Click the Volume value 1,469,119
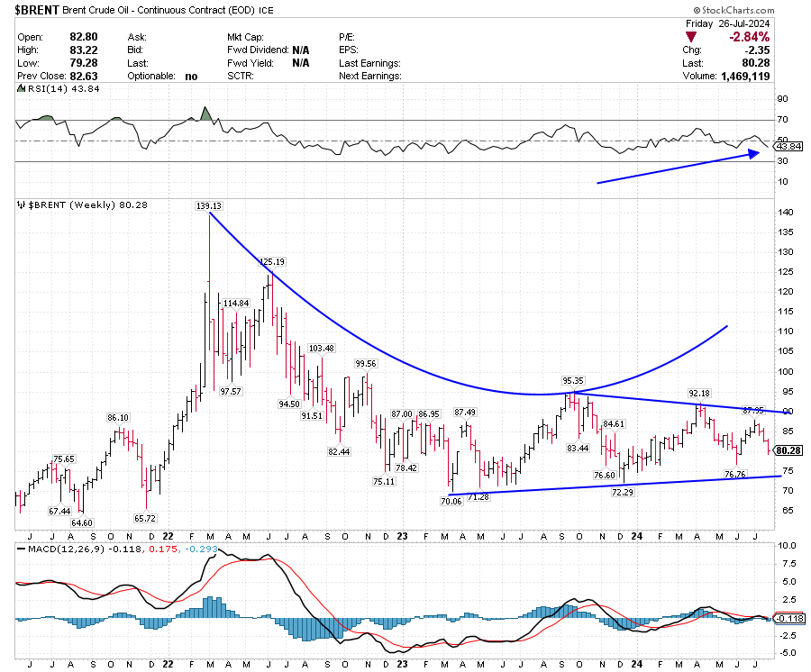Screen dimensions: 811x672 tap(745, 76)
